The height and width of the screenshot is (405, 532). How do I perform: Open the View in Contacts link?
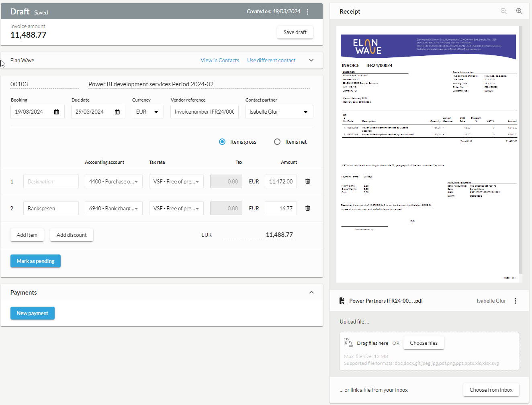(220, 60)
